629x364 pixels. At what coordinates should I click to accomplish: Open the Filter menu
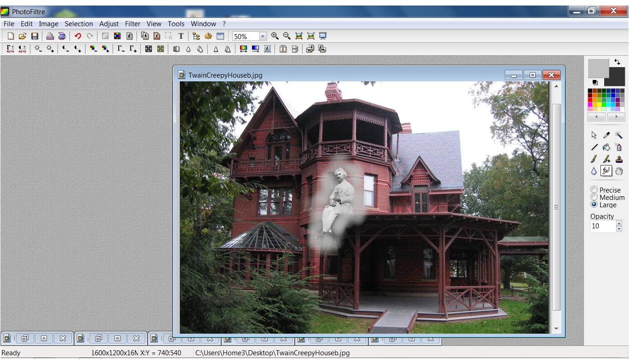[x=133, y=24]
